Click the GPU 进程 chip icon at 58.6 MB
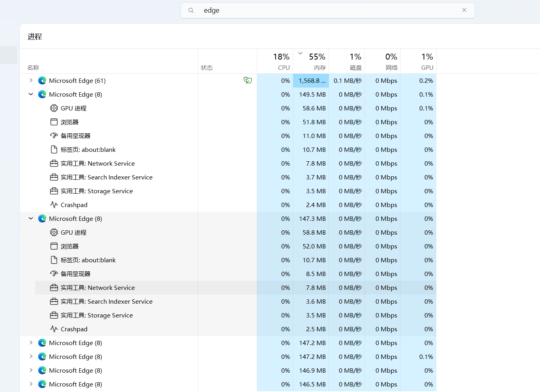540x392 pixels. 54,108
